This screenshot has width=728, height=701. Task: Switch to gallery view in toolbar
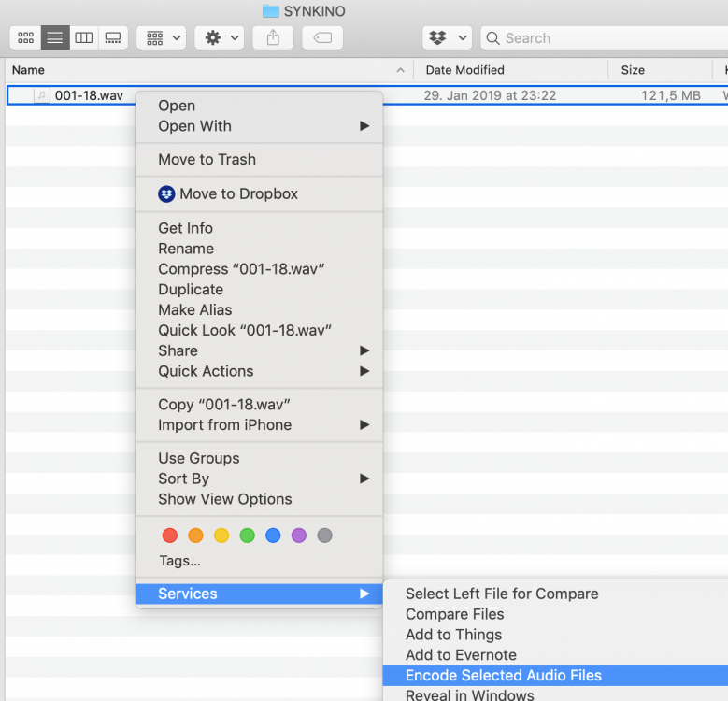point(113,38)
